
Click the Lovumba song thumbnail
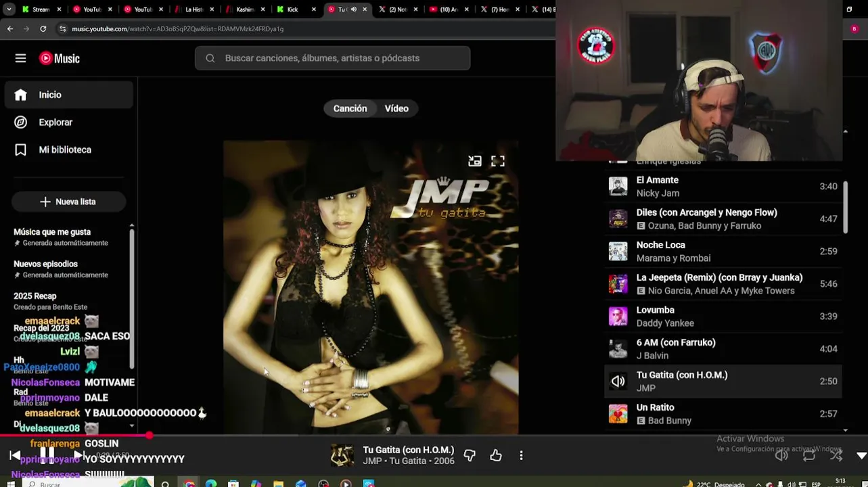click(618, 317)
